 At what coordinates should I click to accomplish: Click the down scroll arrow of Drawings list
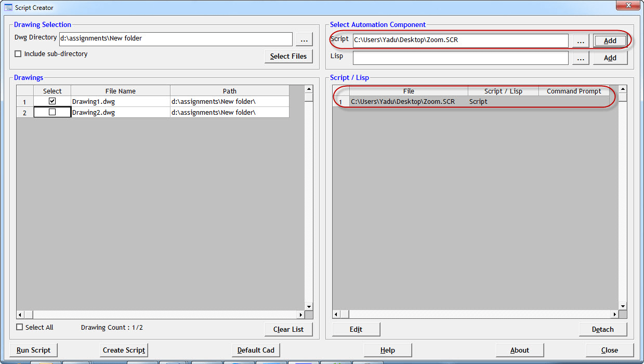(x=309, y=306)
